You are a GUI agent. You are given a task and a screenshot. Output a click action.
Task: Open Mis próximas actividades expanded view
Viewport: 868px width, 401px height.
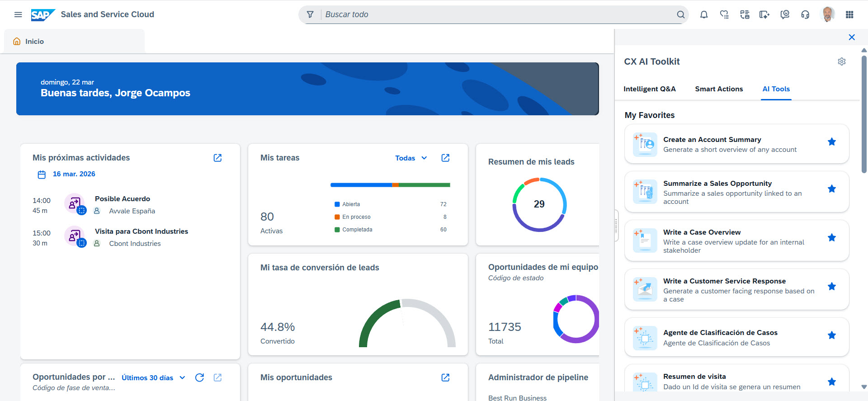tap(217, 158)
